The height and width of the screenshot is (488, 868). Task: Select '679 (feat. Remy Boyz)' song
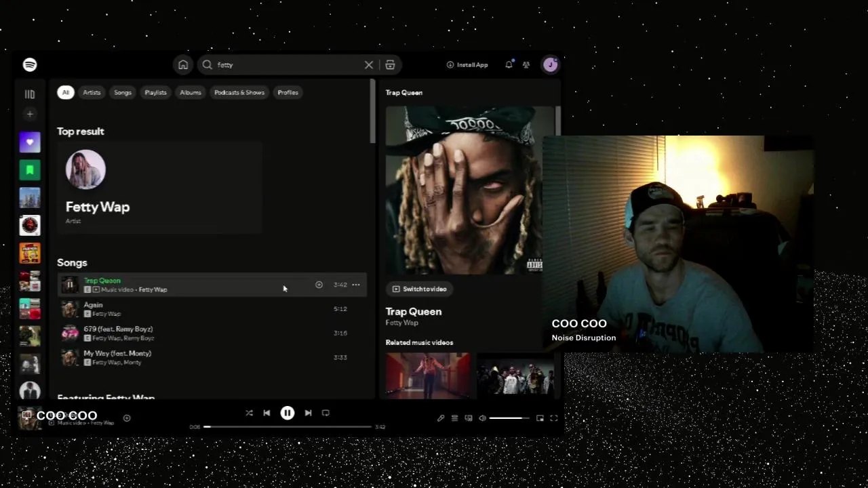[118, 329]
